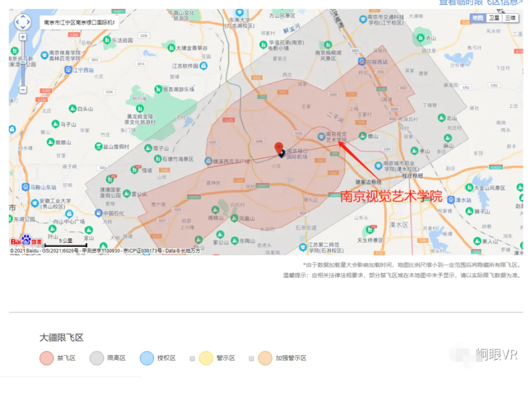
Task: Click the gray 限高区 color swatch
Action: [97, 358]
